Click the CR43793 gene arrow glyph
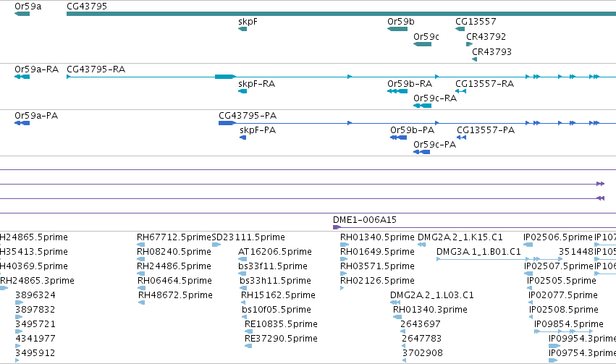The width and height of the screenshot is (616, 364). tap(475, 59)
